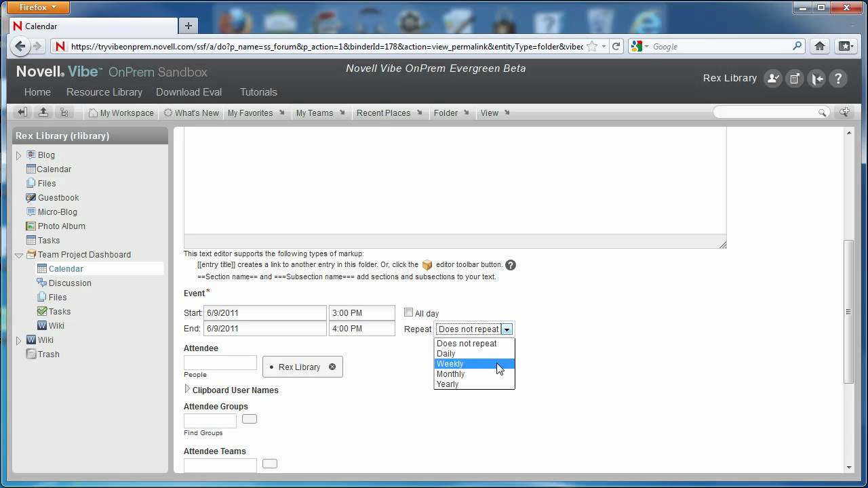
Task: Click the 4:00 PM end time field
Action: point(362,328)
